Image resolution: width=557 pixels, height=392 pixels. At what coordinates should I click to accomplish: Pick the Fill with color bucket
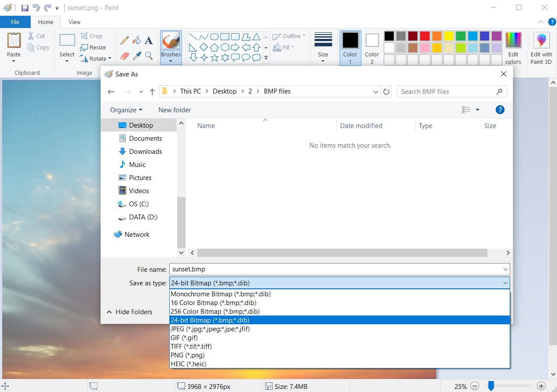[x=137, y=40]
